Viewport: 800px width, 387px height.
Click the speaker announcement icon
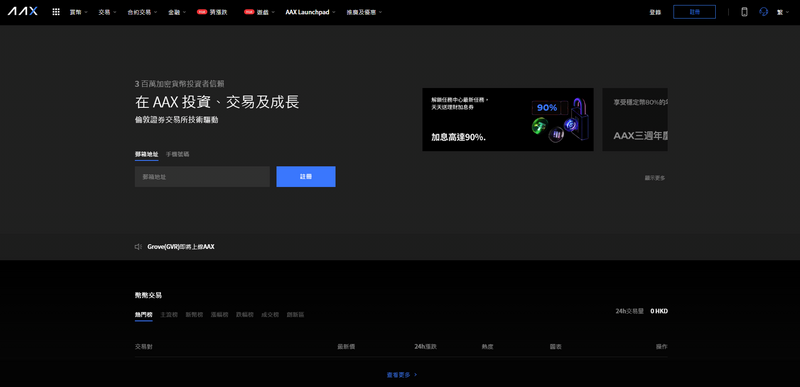click(x=138, y=247)
